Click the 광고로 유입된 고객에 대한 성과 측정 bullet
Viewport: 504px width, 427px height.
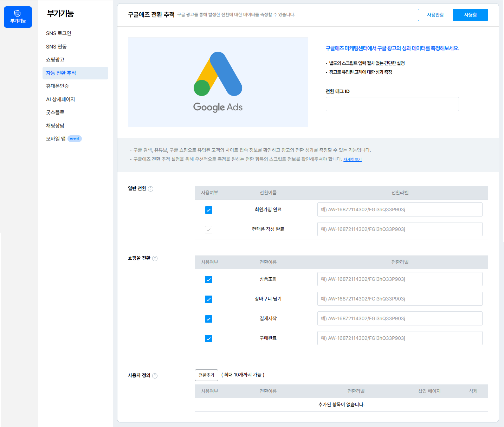pos(361,72)
